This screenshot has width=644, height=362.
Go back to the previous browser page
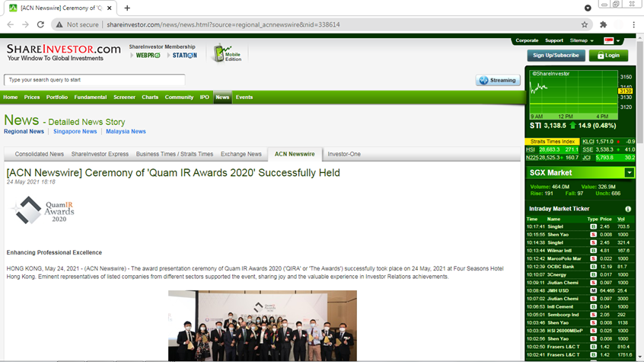[10, 24]
